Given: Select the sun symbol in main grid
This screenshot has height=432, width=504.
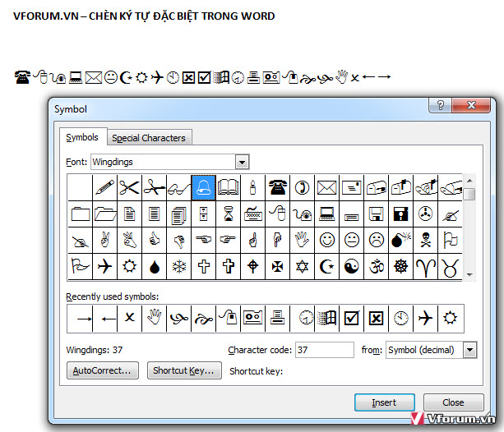Looking at the screenshot, I should 130,266.
